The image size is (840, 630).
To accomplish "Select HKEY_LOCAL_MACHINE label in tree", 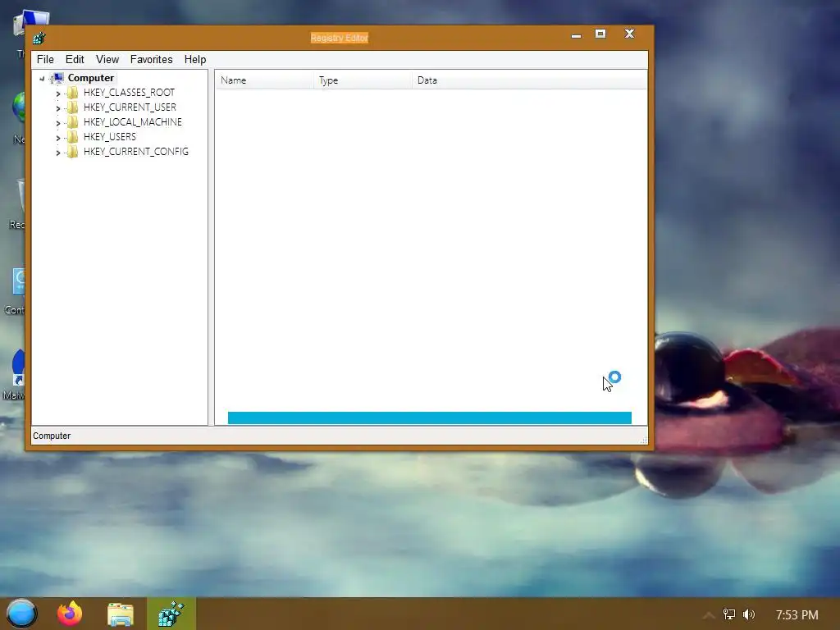I will 132,122.
